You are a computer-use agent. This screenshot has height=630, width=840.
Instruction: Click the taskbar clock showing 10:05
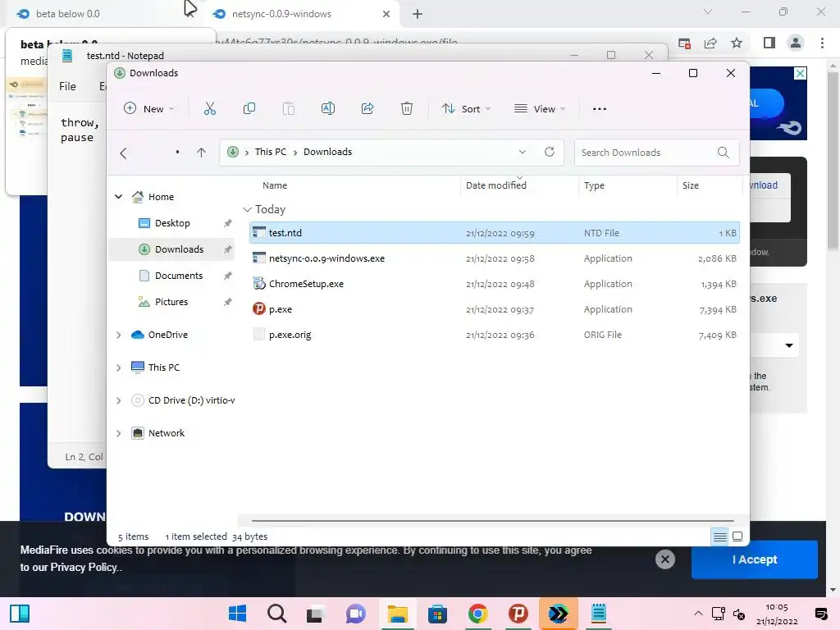[777, 614]
